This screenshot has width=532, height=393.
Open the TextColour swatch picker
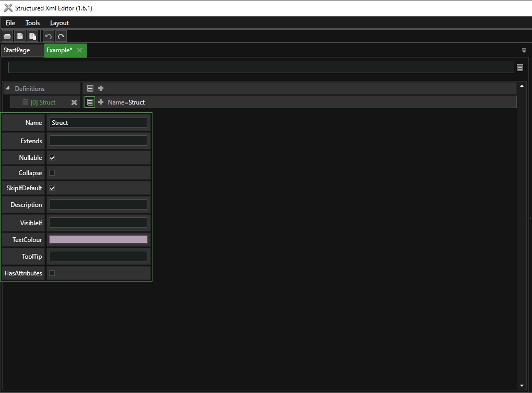(x=98, y=239)
